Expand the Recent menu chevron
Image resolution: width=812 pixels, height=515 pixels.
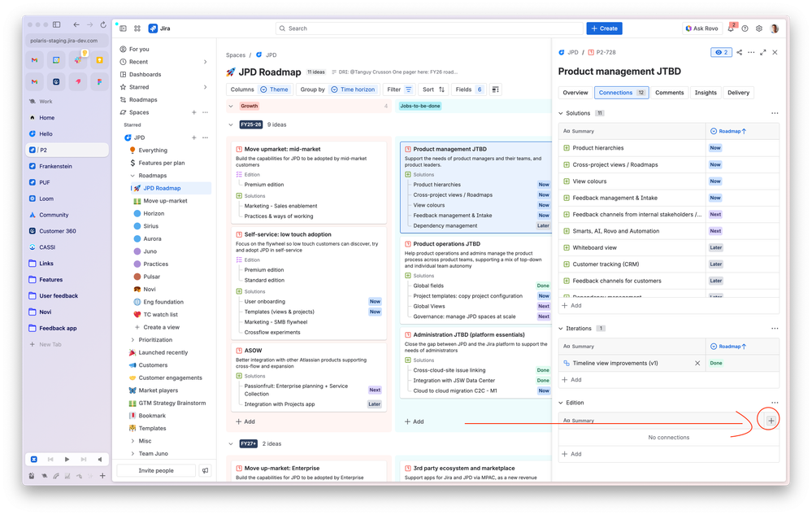point(206,62)
